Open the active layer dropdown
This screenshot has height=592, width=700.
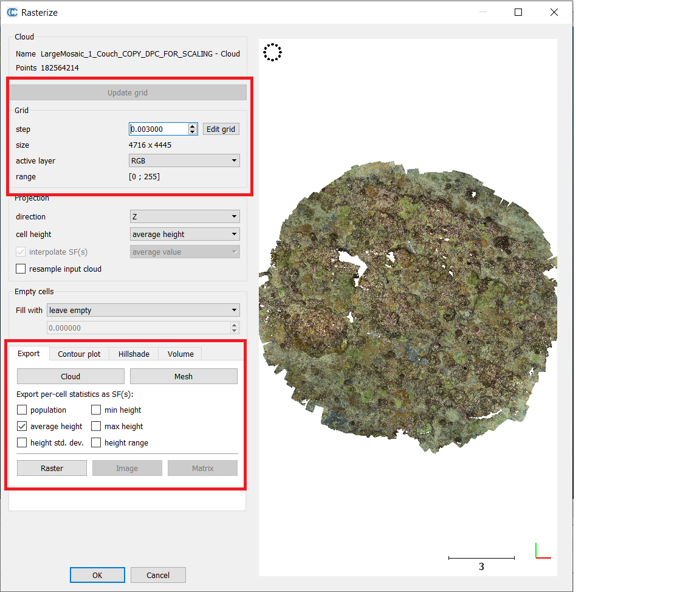[x=185, y=161]
